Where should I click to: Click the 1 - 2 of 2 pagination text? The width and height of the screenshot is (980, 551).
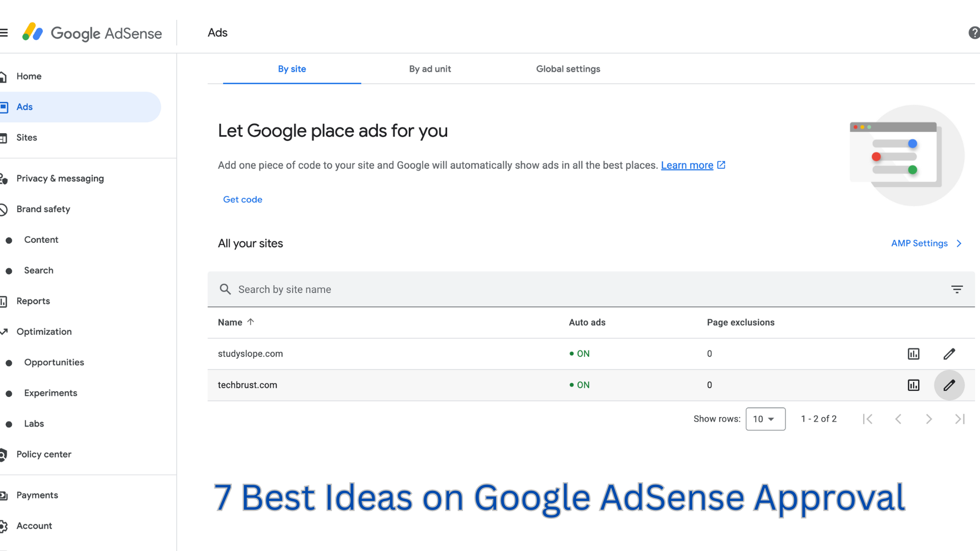819,419
